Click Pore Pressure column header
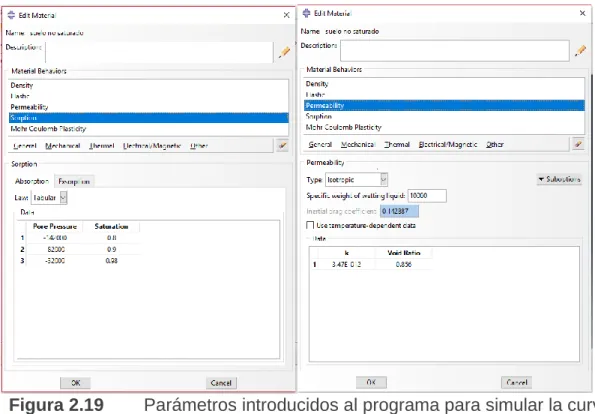Image resolution: width=595 pixels, height=414 pixels. click(x=55, y=227)
